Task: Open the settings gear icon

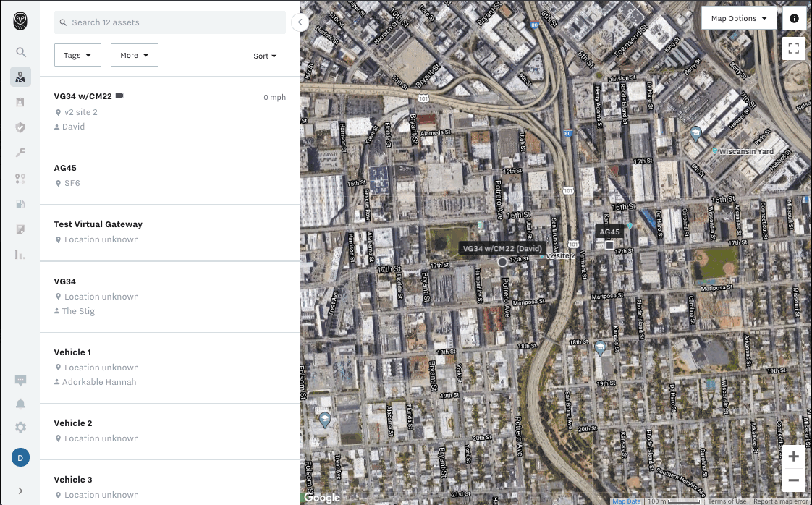Action: pos(20,428)
